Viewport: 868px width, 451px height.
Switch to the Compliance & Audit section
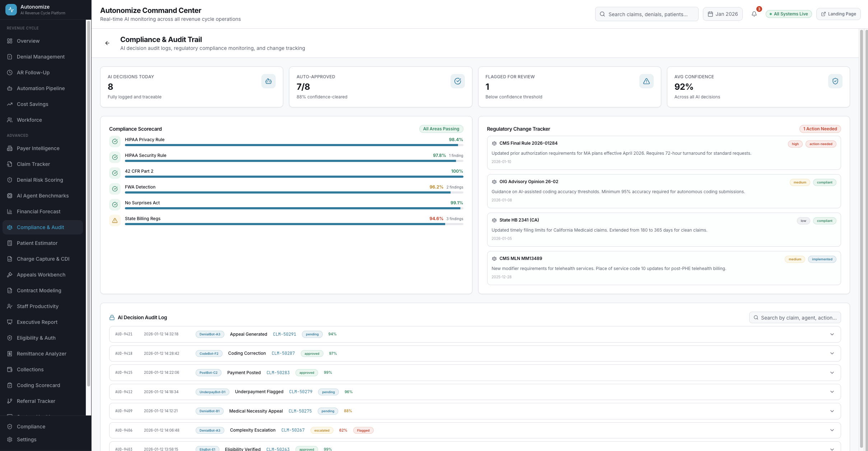[40, 227]
